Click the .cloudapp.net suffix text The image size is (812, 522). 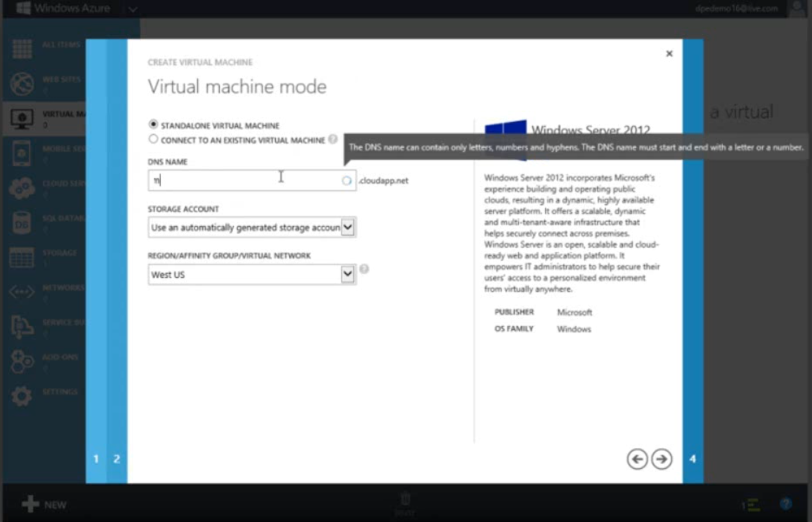383,181
